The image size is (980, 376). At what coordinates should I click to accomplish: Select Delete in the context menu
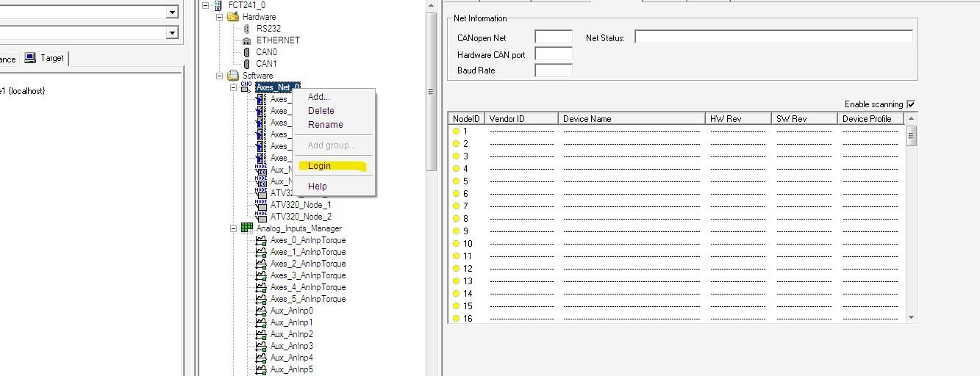pos(321,111)
